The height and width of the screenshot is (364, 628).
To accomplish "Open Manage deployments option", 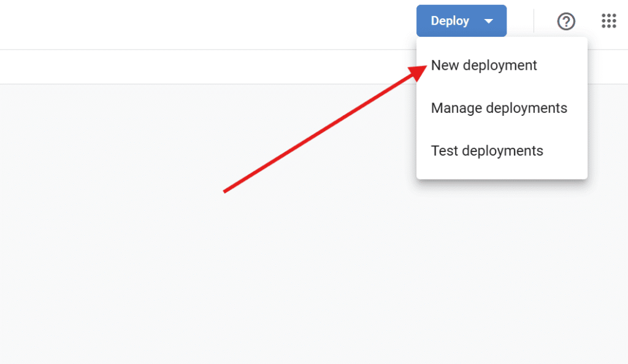I will 499,108.
